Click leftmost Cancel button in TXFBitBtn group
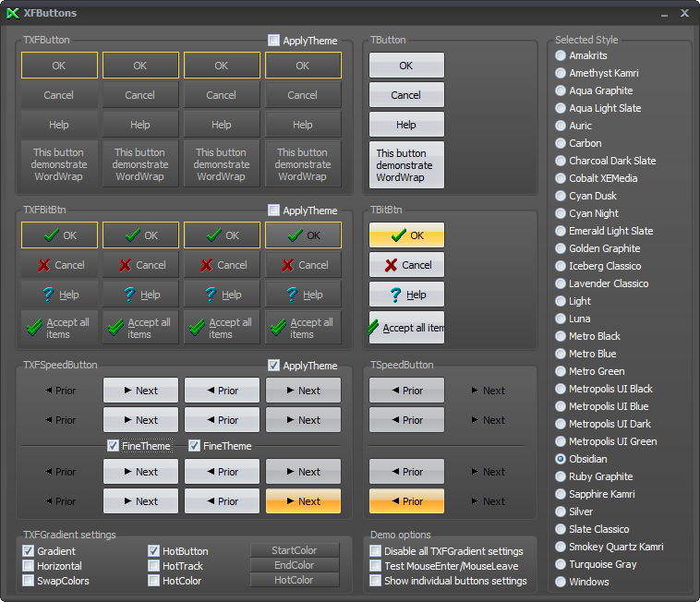Viewport: 700px width, 602px height. tap(59, 265)
